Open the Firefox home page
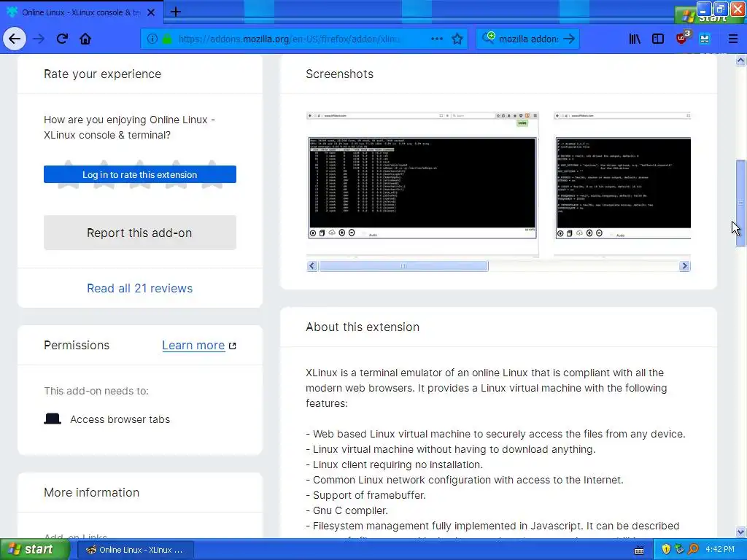Viewport: 747px width, 560px height. coord(85,39)
